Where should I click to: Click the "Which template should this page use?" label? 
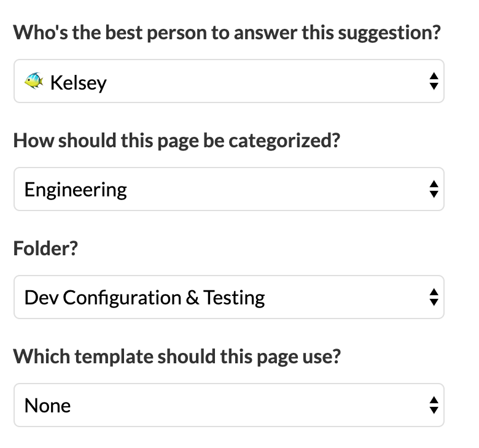[177, 357]
